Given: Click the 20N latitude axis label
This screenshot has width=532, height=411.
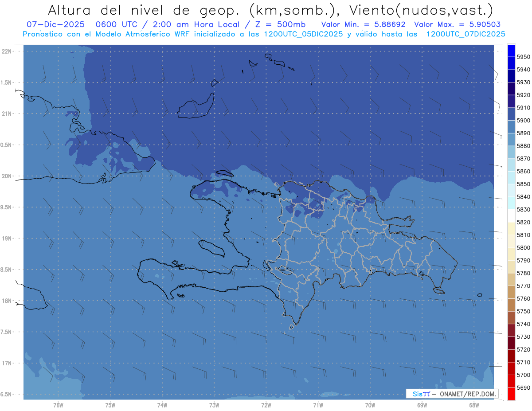Looking at the screenshot, I should (7, 176).
